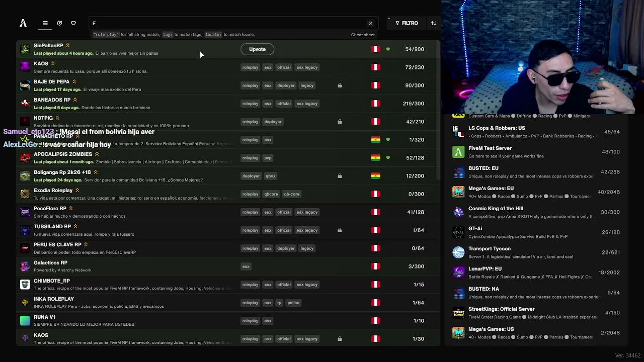
Task: Upvote the SinPaltasRP server
Action: (x=257, y=49)
